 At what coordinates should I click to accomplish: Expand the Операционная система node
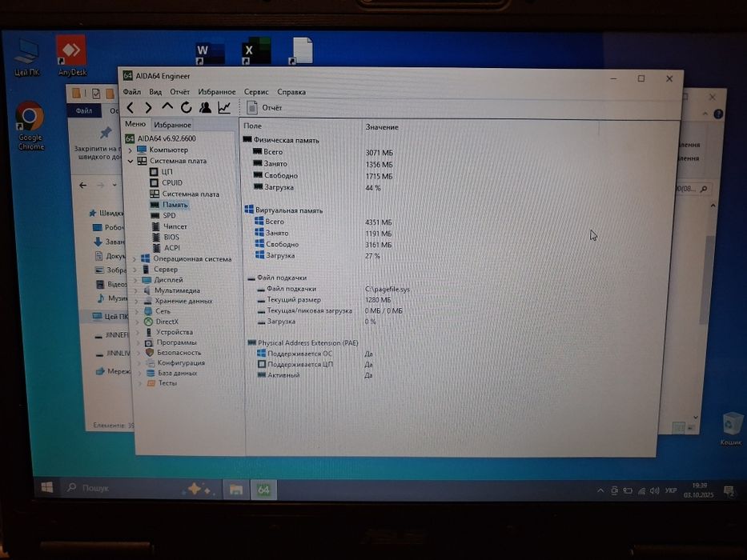tap(135, 259)
